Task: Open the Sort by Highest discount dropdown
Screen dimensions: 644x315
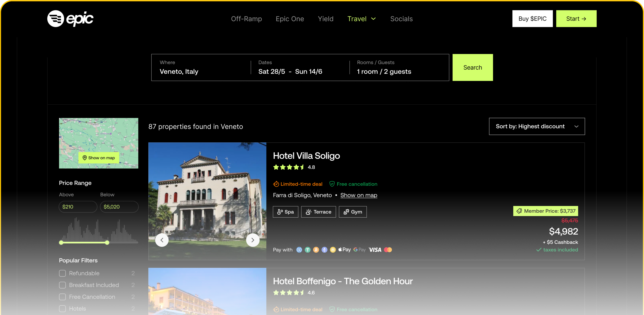Action: coord(537,126)
